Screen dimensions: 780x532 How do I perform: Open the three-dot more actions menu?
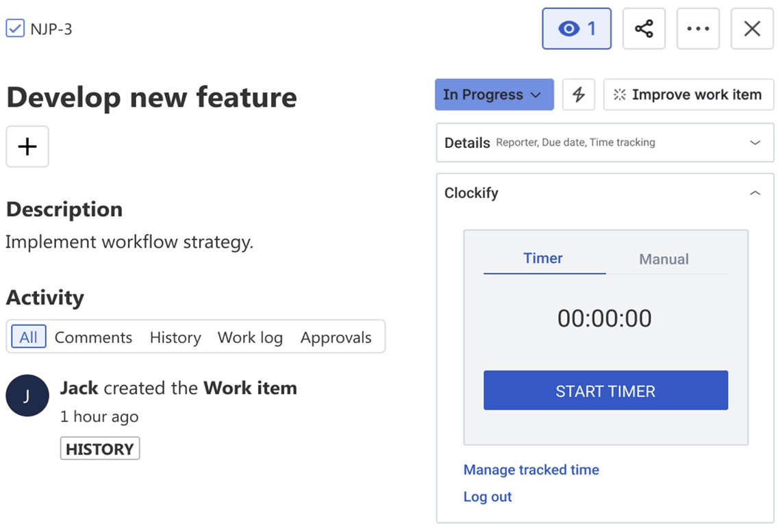click(698, 28)
